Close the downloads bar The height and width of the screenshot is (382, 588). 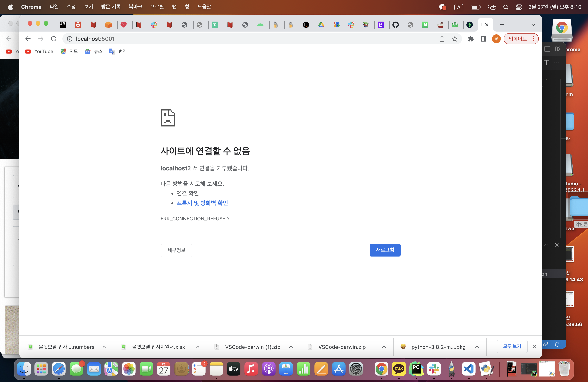click(x=535, y=346)
